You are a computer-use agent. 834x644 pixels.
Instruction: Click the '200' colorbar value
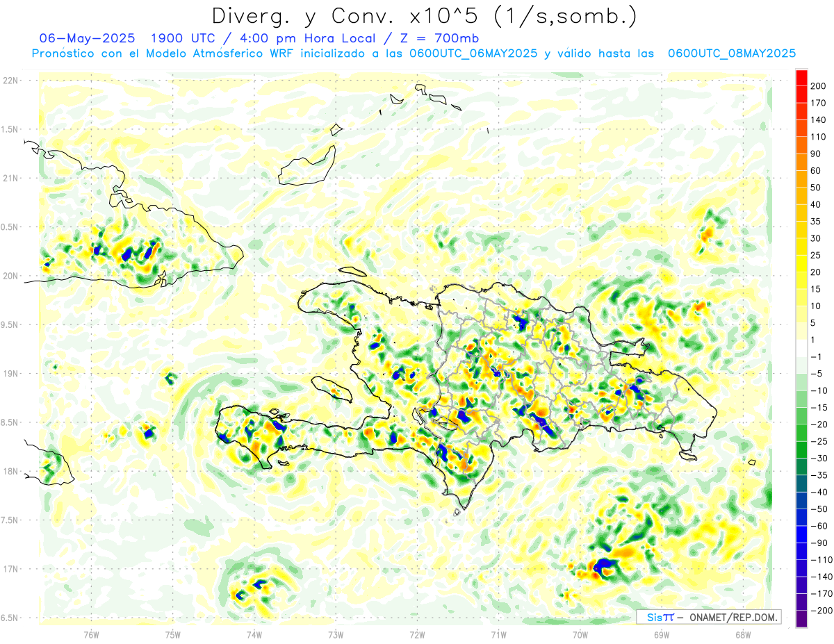[x=819, y=86]
